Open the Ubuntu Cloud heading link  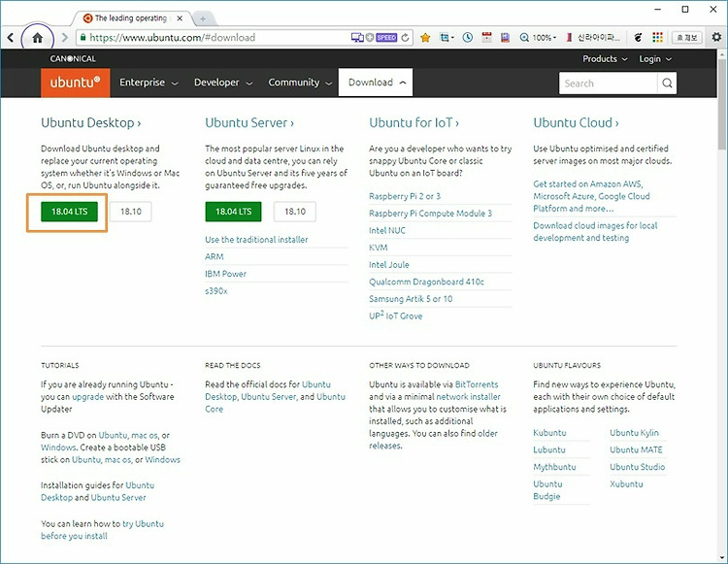coord(576,123)
